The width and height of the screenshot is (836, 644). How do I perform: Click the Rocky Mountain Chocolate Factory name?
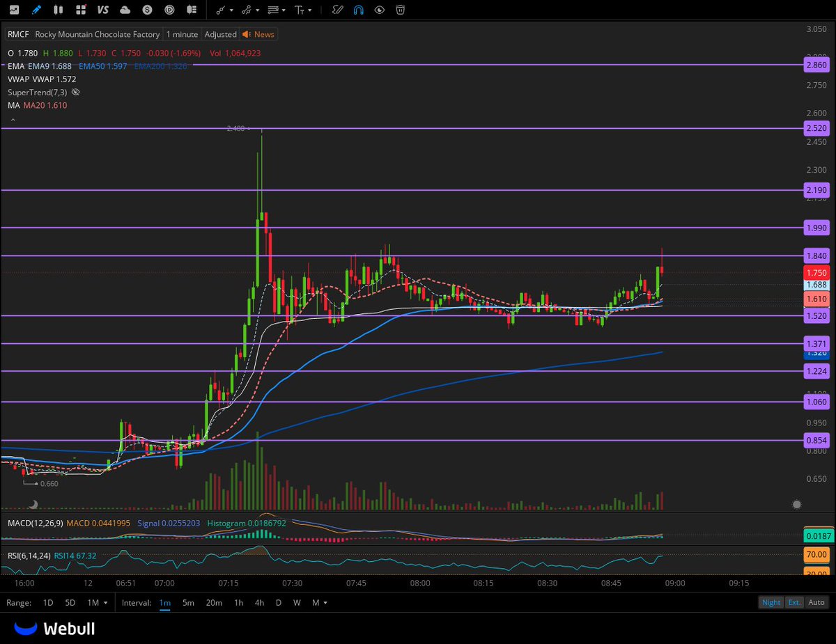tap(98, 34)
